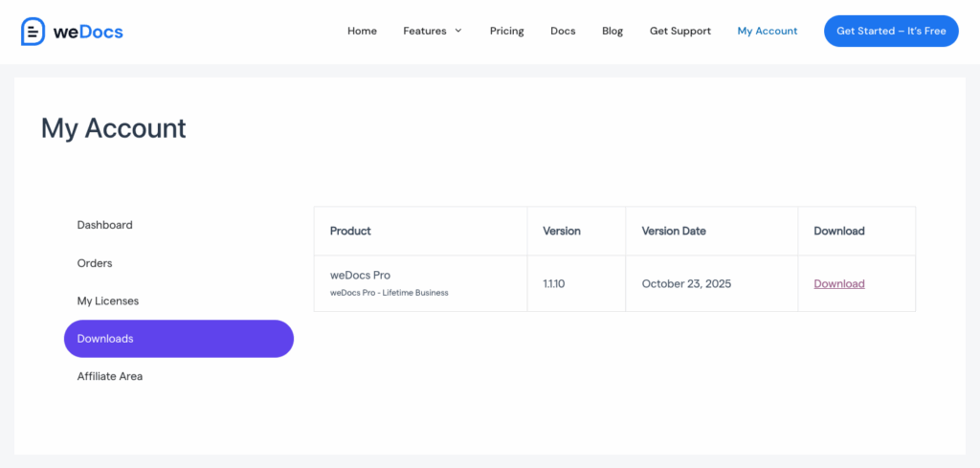View My Licenses in the sidebar

click(x=108, y=301)
